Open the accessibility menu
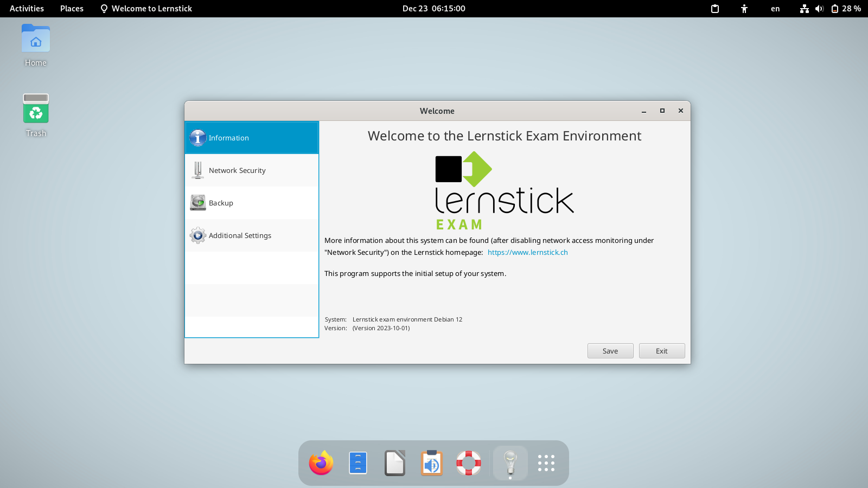 744,9
